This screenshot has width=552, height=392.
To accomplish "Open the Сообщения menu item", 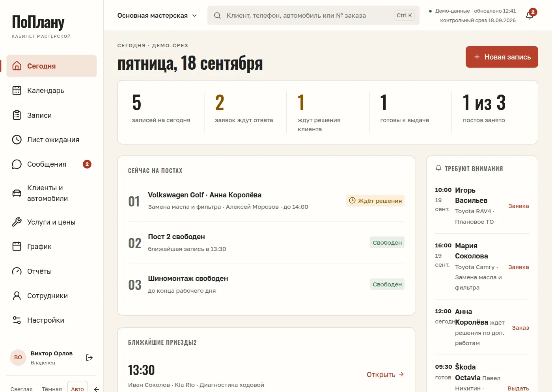I will click(52, 164).
